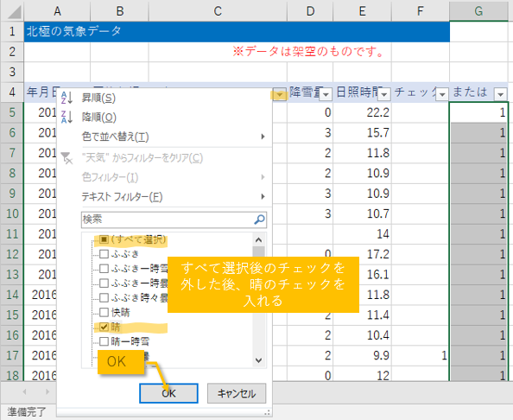The image size is (513, 420).
Task: Toggle the (すべて選択) checkbox
Action: click(104, 239)
